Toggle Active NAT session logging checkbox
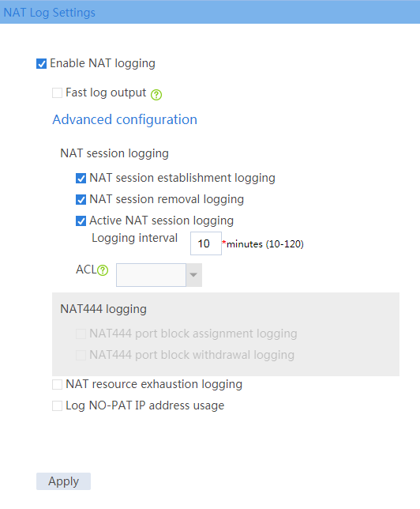 [x=81, y=221]
